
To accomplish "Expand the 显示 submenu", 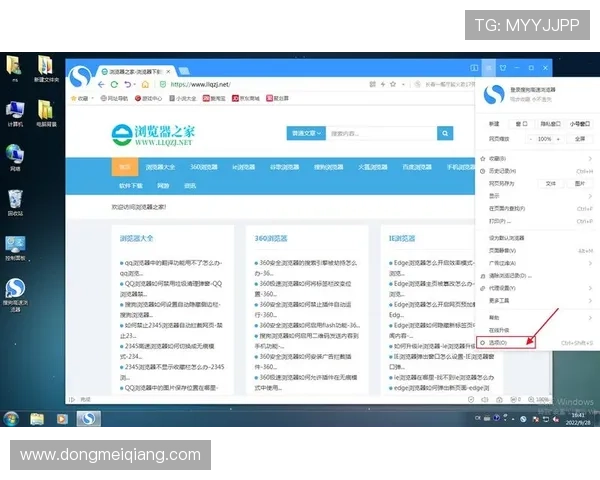I will (x=537, y=196).
